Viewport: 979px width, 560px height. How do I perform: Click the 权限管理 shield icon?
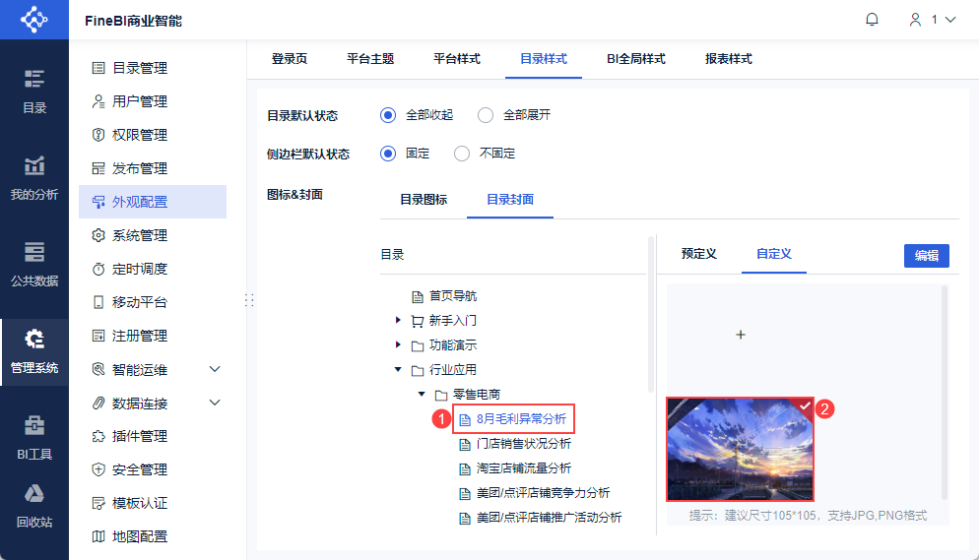coord(98,135)
